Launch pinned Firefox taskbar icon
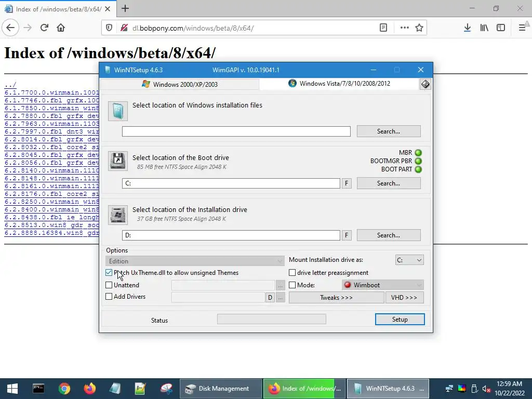This screenshot has height=399, width=532. coord(89,389)
